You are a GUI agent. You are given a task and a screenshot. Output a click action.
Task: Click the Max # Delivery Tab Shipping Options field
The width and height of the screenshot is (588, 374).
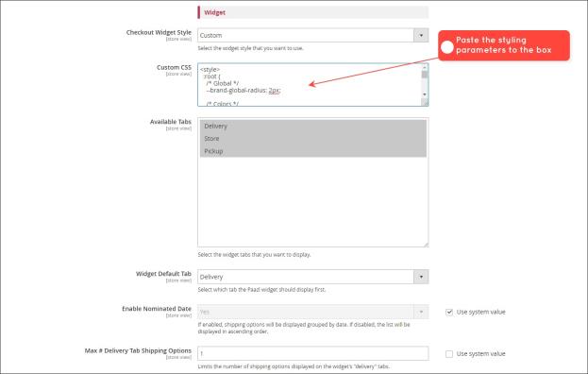pos(312,353)
